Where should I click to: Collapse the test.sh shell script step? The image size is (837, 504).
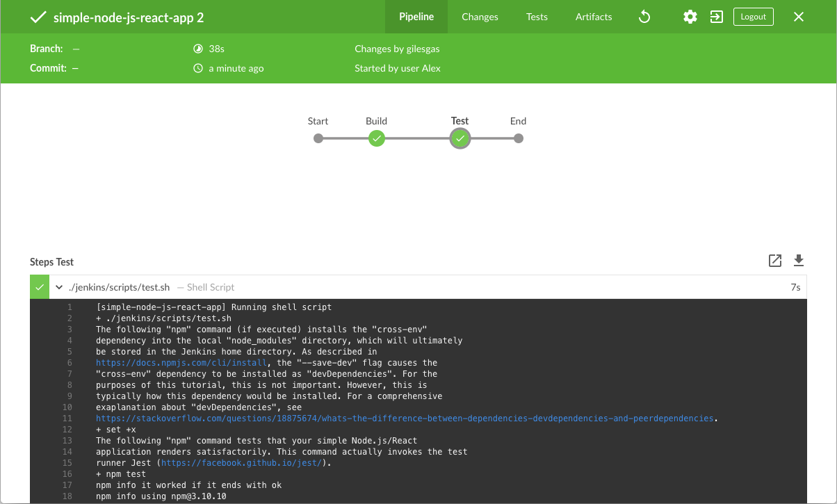pyautogui.click(x=60, y=287)
